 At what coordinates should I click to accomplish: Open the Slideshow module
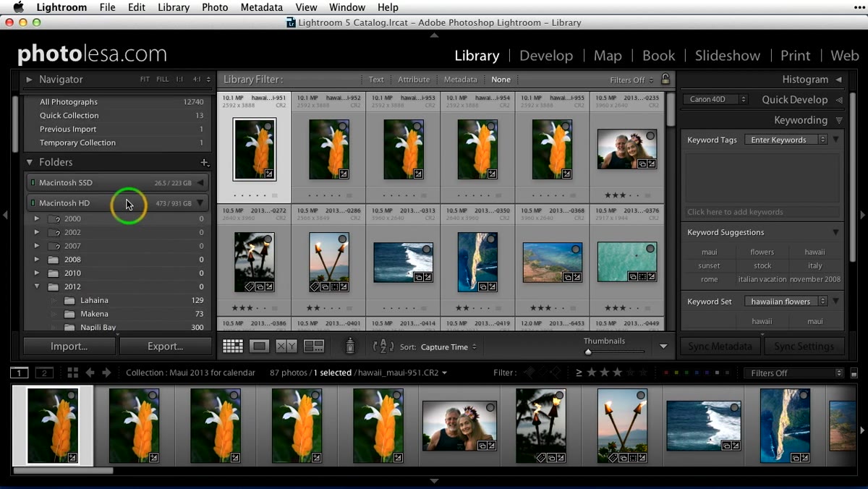[x=728, y=56]
